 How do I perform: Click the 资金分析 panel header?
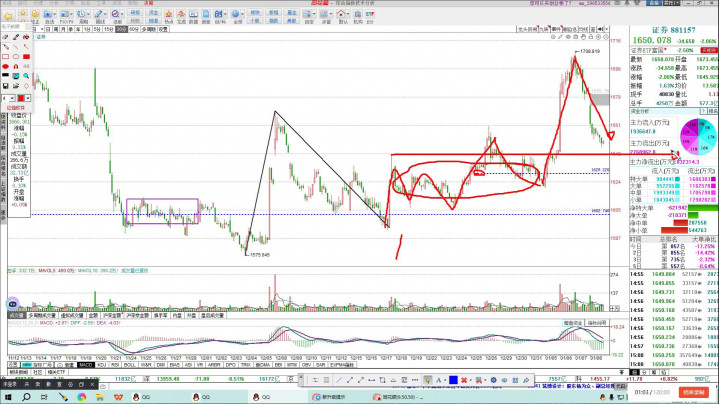tap(639, 111)
